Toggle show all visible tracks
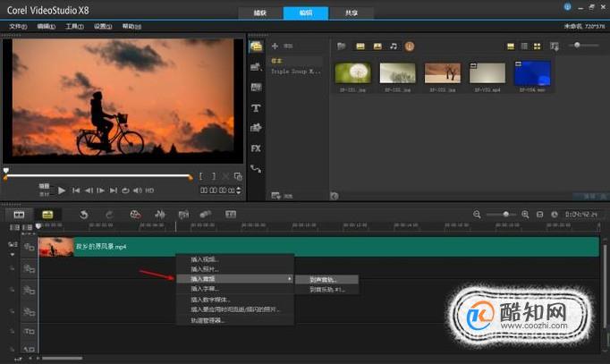 tap(15, 227)
